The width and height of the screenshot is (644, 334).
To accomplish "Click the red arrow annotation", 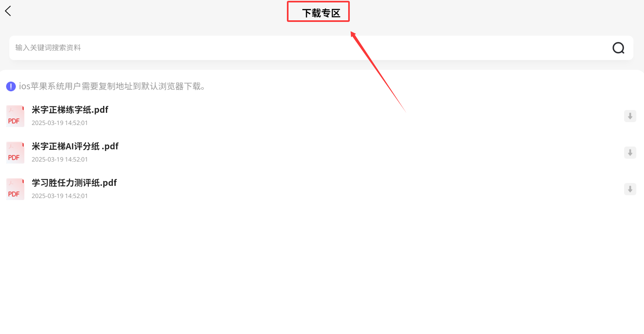I will (x=378, y=71).
